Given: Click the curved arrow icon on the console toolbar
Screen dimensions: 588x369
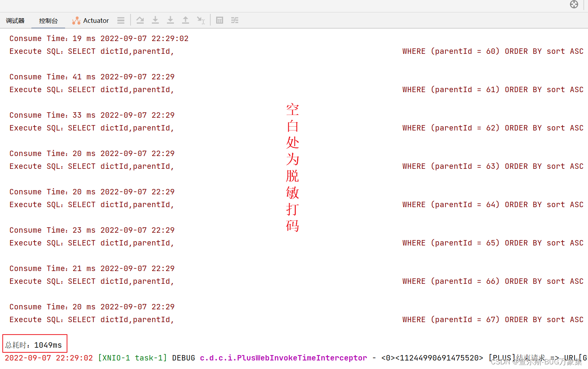Looking at the screenshot, I should pyautogui.click(x=140, y=20).
